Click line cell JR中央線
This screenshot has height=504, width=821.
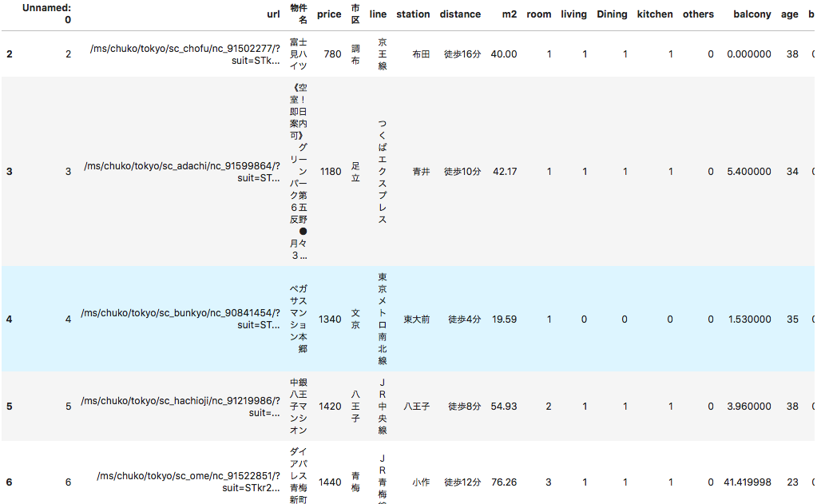click(383, 406)
